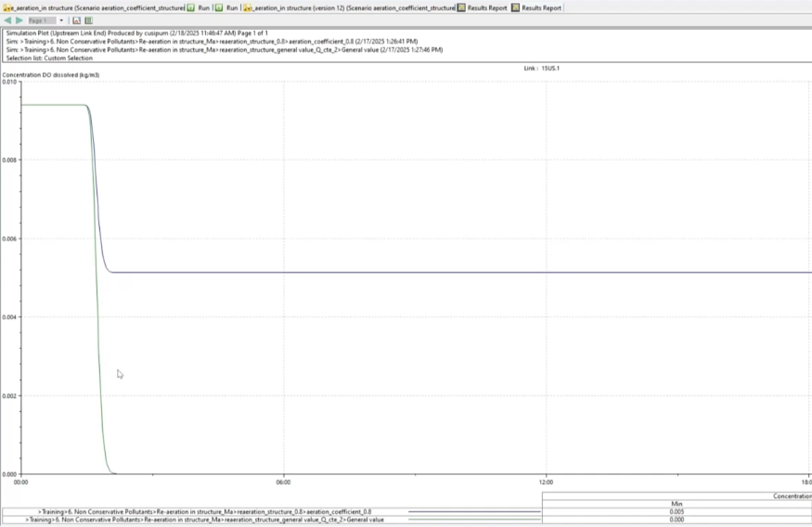Screen dimensions: 812x527
Task: Open the second Run tab
Action: click(x=226, y=7)
